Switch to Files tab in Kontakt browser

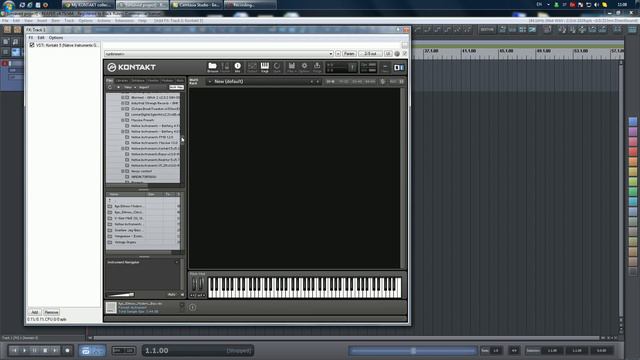pos(110,80)
